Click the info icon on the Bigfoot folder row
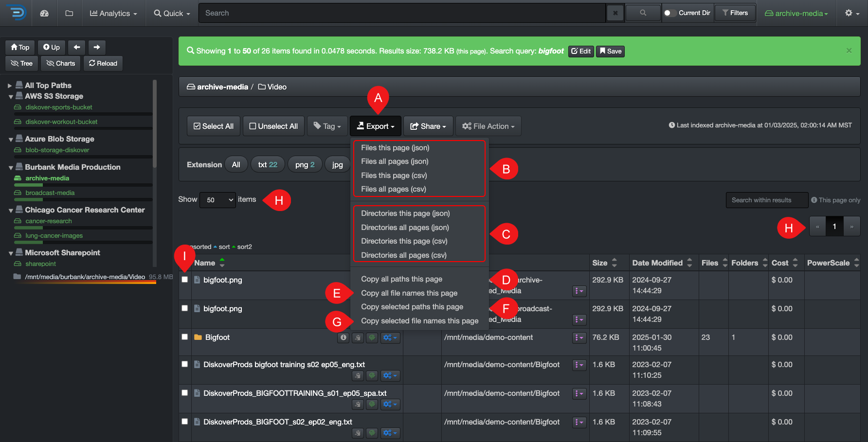The height and width of the screenshot is (442, 868). click(343, 337)
